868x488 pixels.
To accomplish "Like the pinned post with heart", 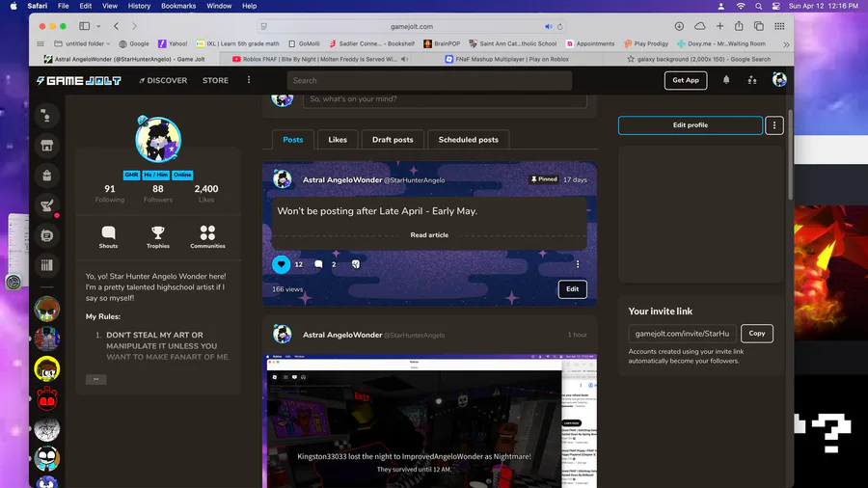I will [282, 264].
